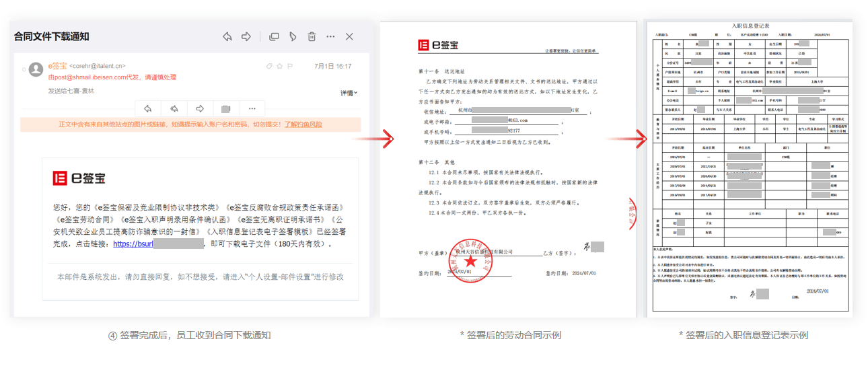This screenshot has width=868, height=368.
Task: Click the folder icon in the floating action bar
Action: point(225,108)
